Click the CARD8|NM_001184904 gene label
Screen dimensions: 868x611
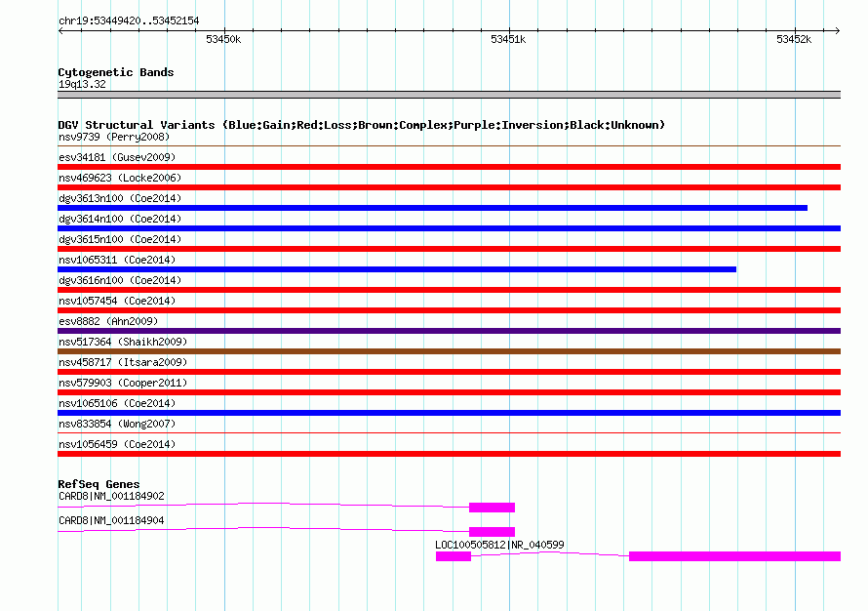(x=111, y=520)
